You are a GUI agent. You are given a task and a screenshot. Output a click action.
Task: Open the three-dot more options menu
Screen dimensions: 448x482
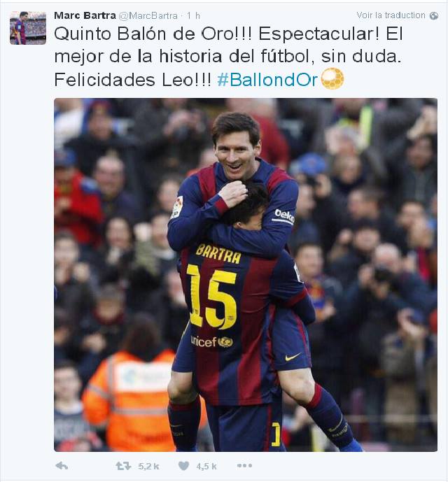pyautogui.click(x=244, y=466)
